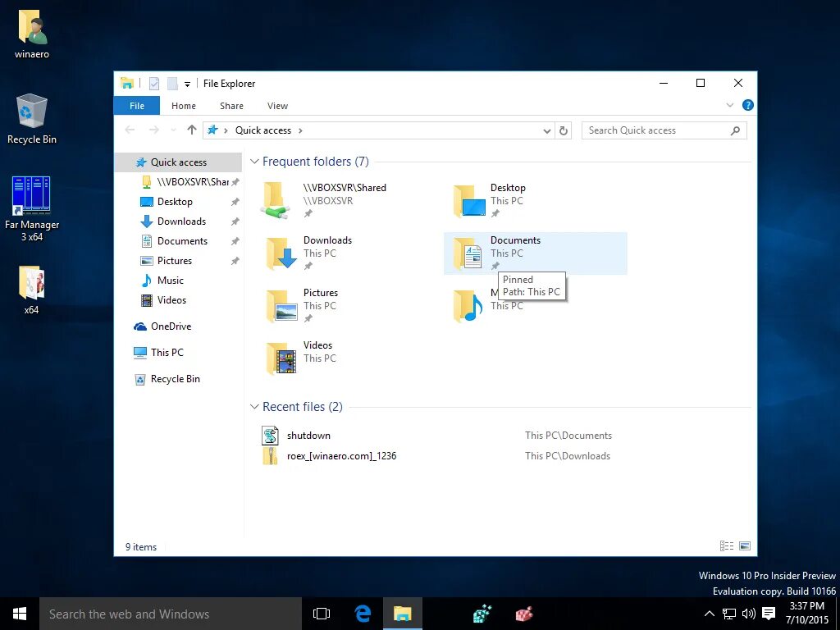Open the \\VBOXSVR\Shared network folder

pyautogui.click(x=345, y=188)
